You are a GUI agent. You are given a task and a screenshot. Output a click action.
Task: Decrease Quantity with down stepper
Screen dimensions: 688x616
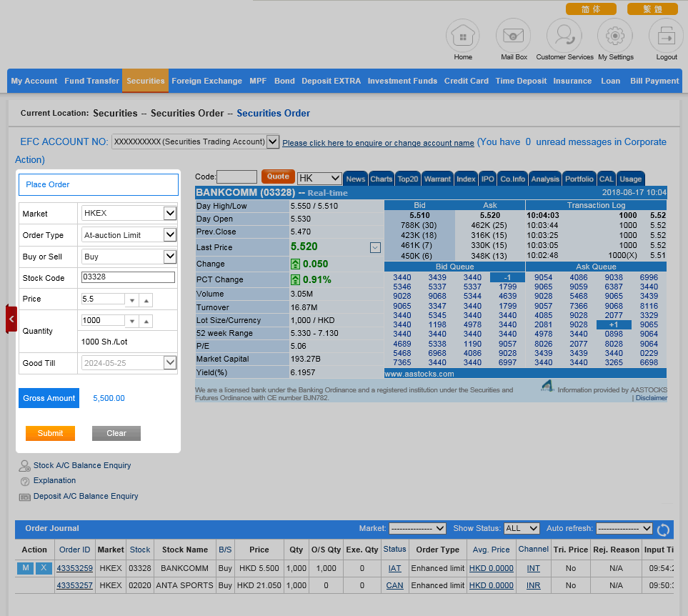point(131,322)
